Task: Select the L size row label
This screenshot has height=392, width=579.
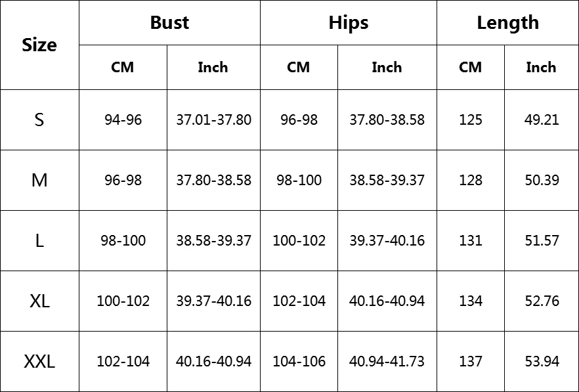Action: 39,240
